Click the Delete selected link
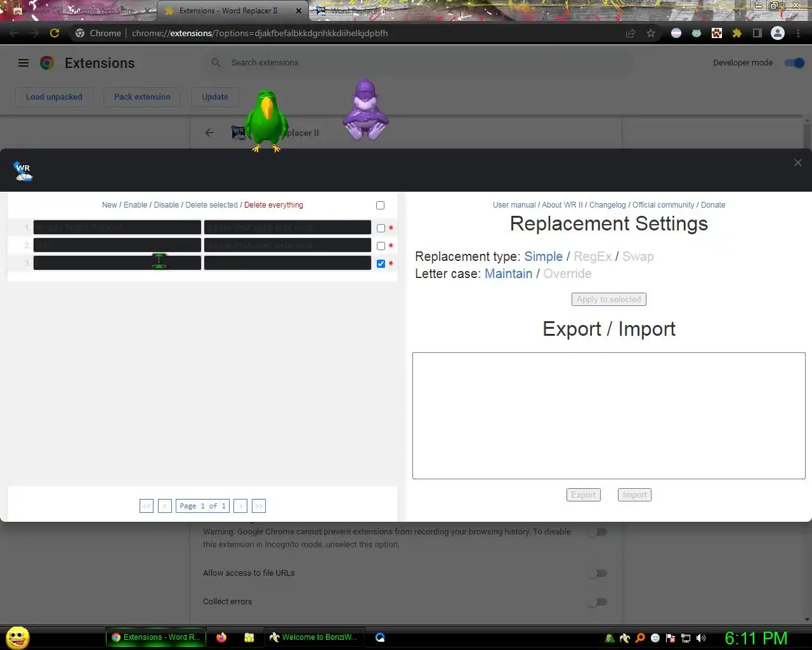Screen dimensions: 812x650 tap(211, 205)
